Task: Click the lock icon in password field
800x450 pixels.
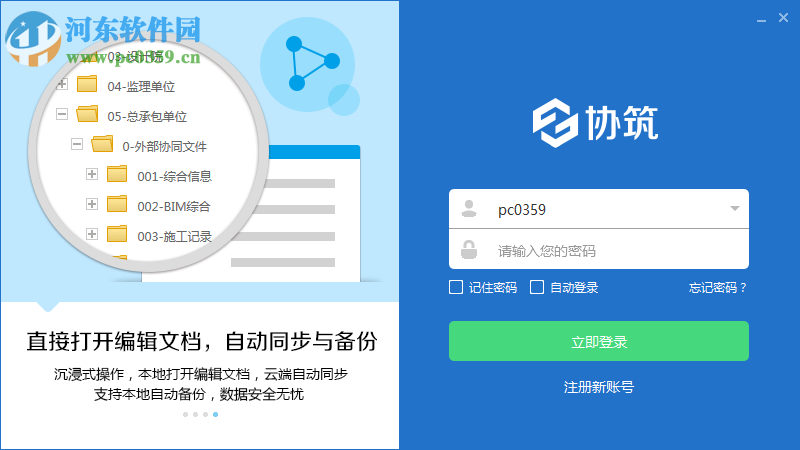Action: tap(469, 249)
